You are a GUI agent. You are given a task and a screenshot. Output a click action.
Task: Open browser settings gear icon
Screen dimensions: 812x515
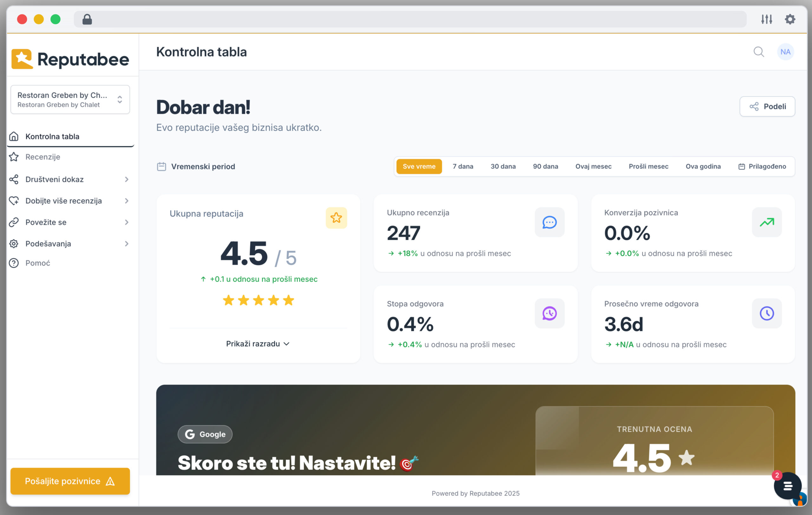tap(790, 19)
